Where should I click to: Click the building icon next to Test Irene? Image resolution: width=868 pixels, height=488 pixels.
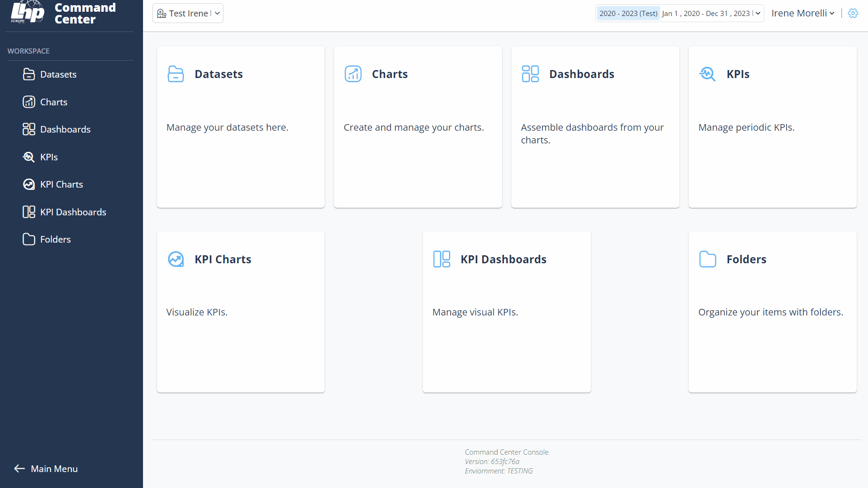coord(162,14)
